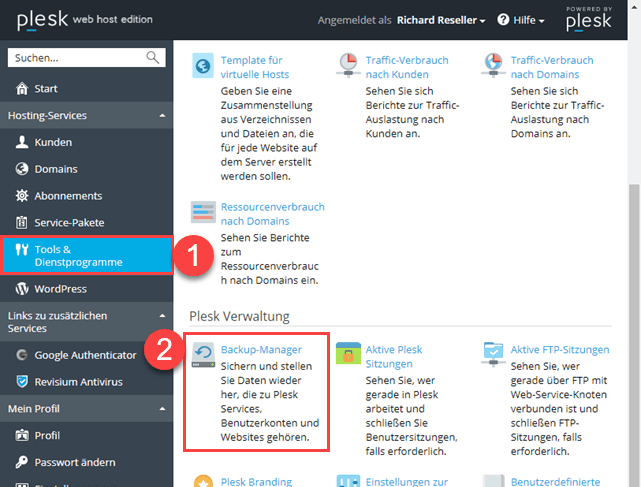Open Domains in the sidebar
The height and width of the screenshot is (487, 641).
tap(86, 169)
